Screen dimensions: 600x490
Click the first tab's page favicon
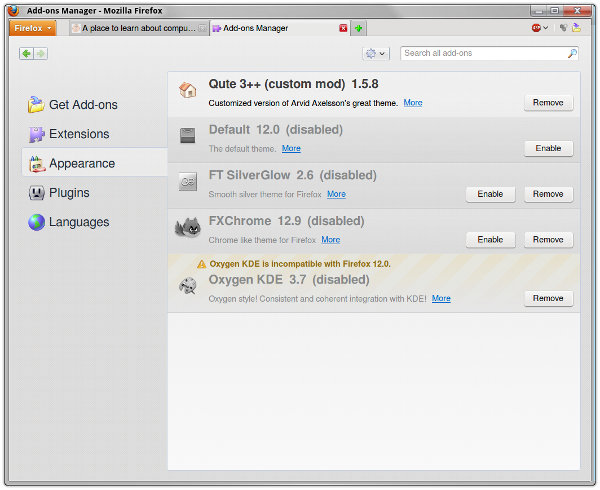pyautogui.click(x=76, y=28)
